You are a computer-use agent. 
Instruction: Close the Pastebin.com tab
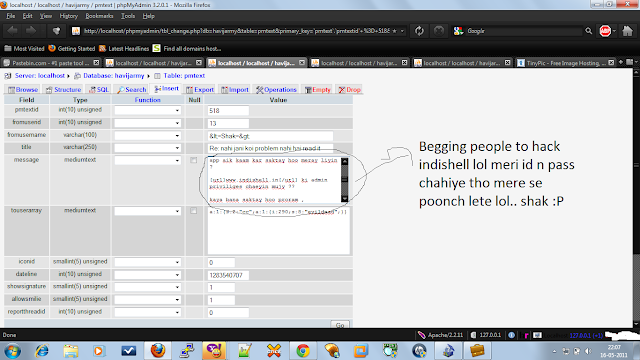coord(96,62)
